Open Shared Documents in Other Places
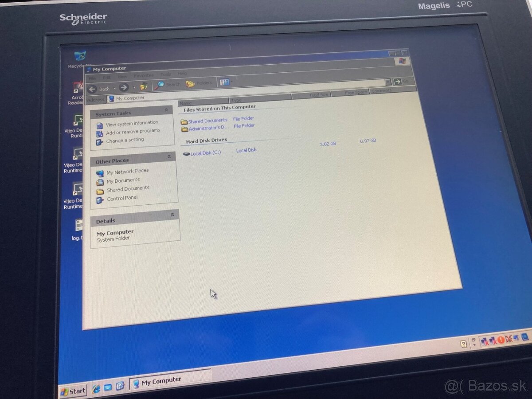Image resolution: width=532 pixels, height=399 pixels. click(x=128, y=188)
